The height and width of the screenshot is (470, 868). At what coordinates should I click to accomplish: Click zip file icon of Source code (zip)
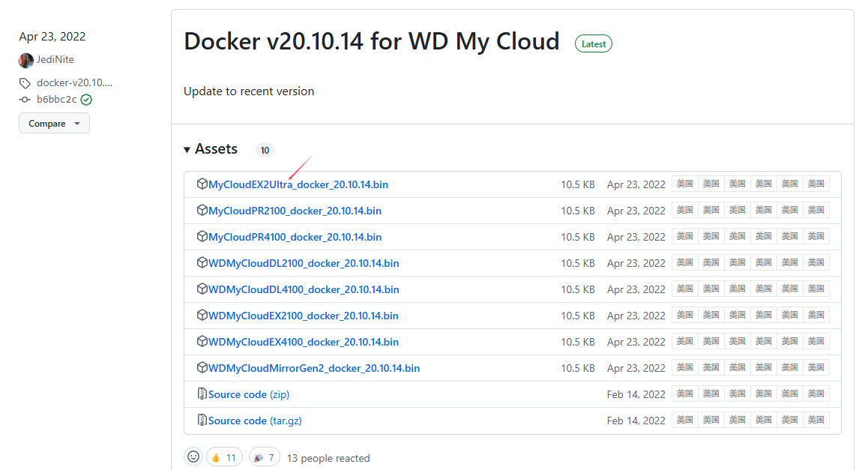point(202,394)
